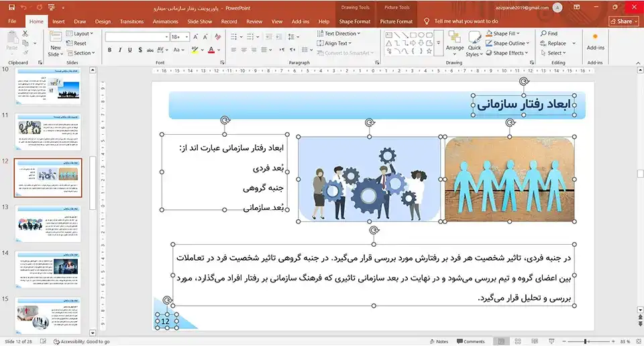The height and width of the screenshot is (346, 644).
Task: Open the Add-ins button
Action: click(595, 42)
